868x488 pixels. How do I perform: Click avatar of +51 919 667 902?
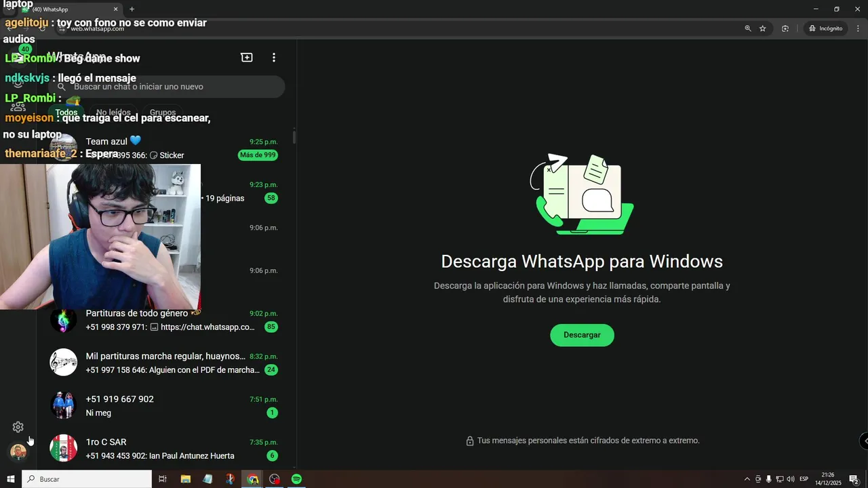pyautogui.click(x=63, y=405)
